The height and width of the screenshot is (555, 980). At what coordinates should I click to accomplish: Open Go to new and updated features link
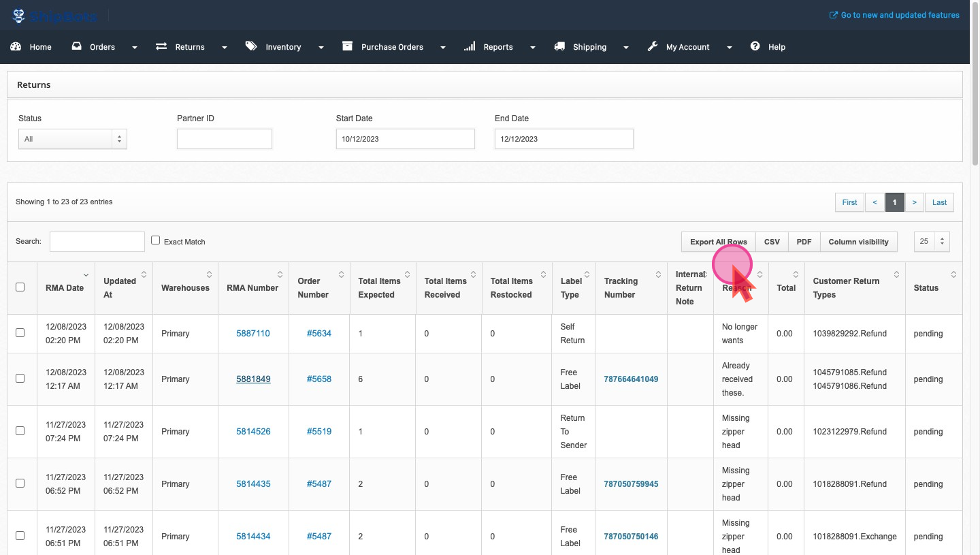click(x=900, y=15)
